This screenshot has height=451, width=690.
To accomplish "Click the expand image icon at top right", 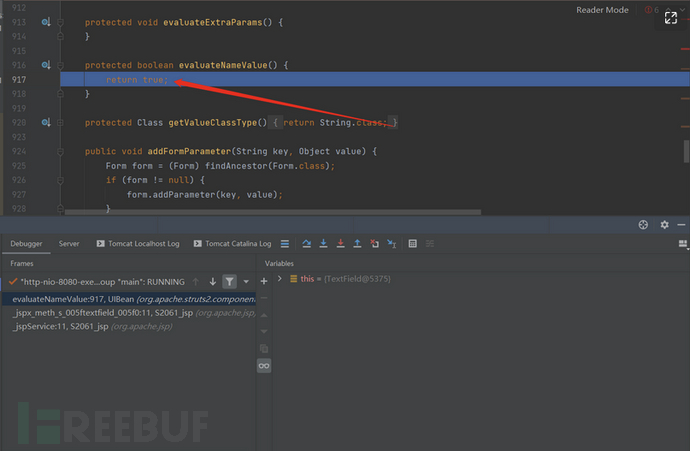I will click(x=671, y=18).
